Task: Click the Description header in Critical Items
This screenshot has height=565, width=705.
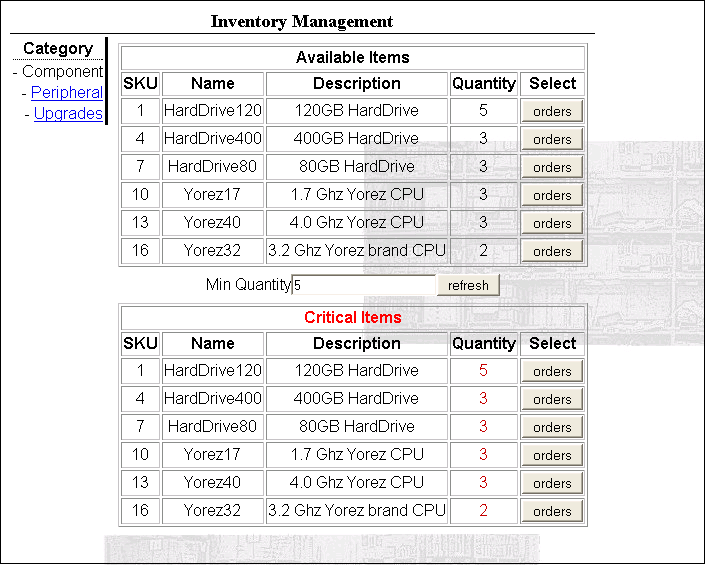Action: click(357, 343)
